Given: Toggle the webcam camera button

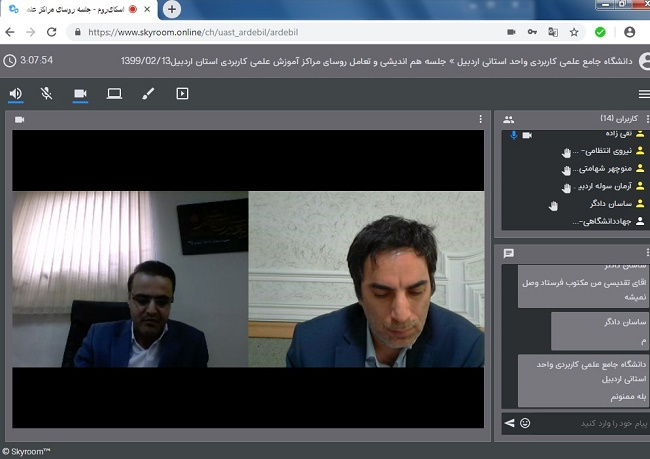Looking at the screenshot, I should click(x=80, y=93).
